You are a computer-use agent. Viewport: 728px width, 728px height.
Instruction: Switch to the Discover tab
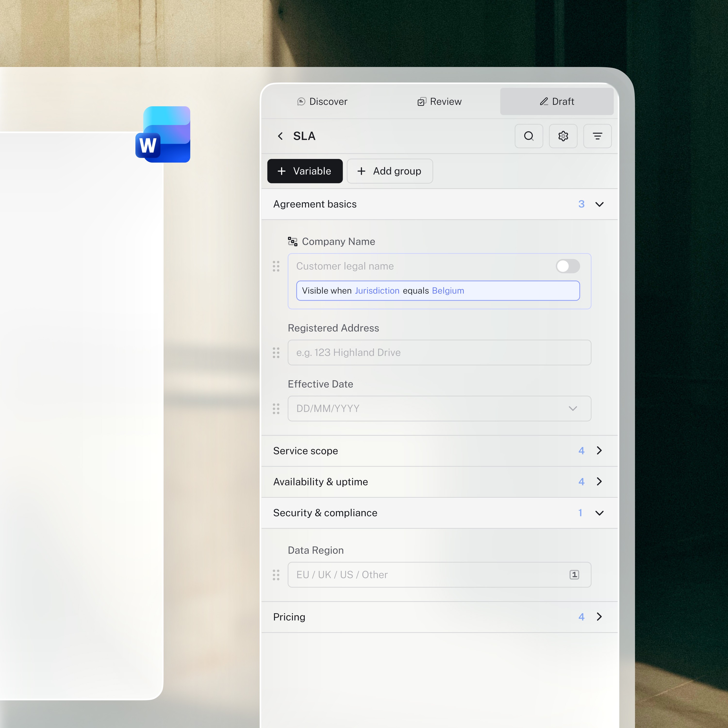point(323,102)
